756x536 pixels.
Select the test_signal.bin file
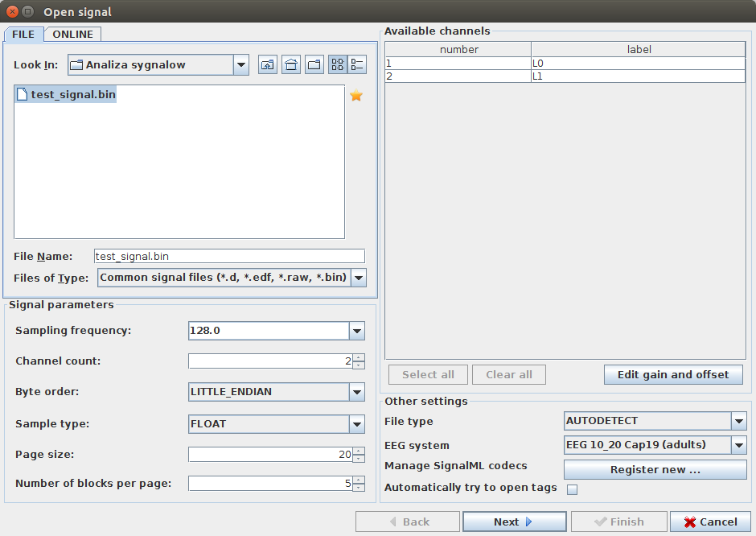pos(72,95)
